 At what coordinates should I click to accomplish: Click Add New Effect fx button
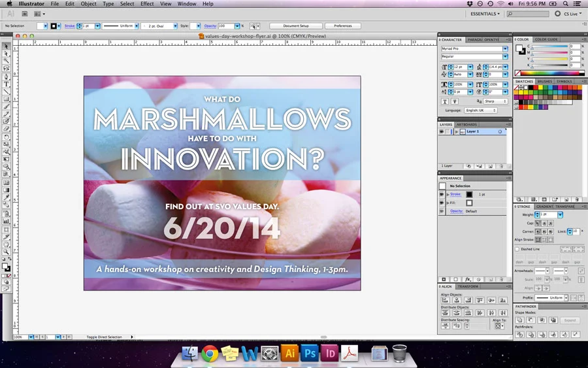468,280
